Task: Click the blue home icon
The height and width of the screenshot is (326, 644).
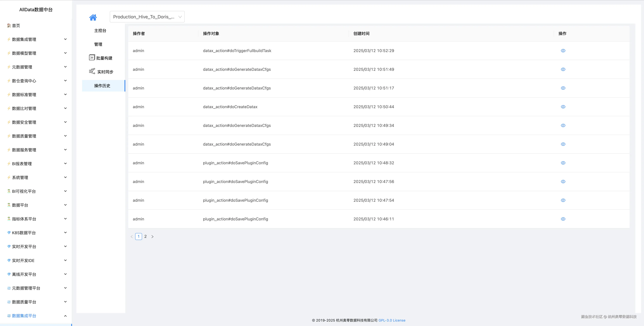Action: [x=93, y=17]
